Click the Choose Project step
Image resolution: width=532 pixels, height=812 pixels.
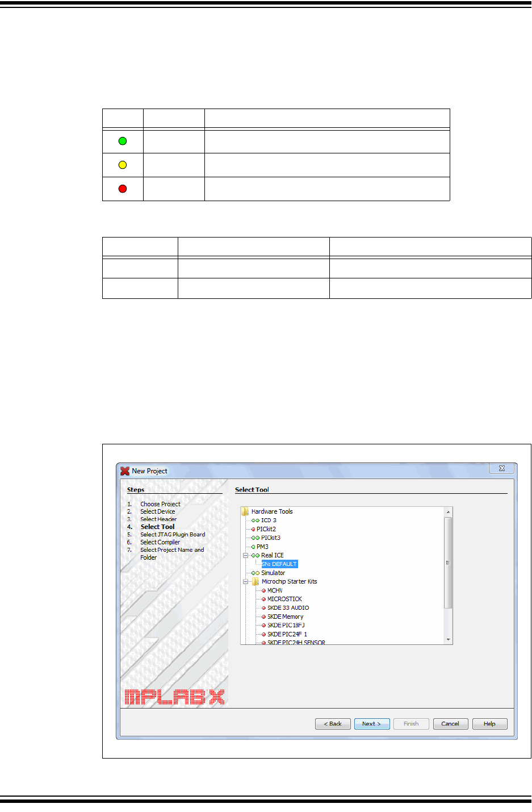[x=160, y=504]
